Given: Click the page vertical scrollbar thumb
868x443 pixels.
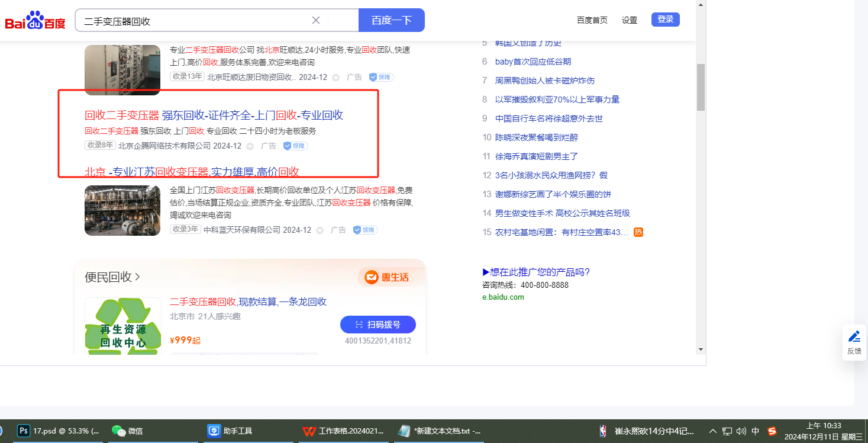Looking at the screenshot, I should click(x=701, y=87).
